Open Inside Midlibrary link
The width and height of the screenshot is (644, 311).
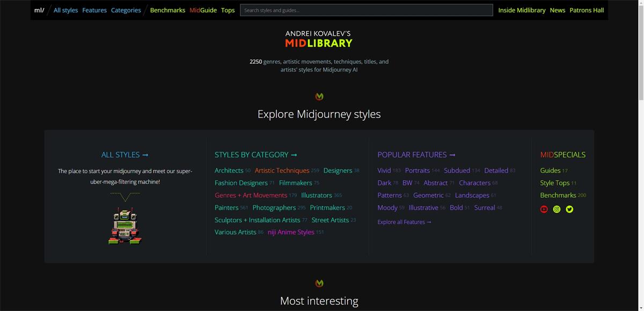point(522,10)
